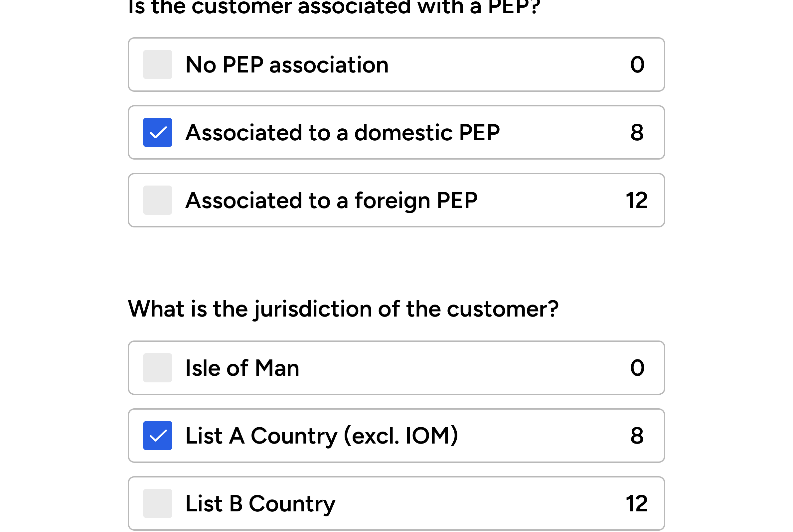Click score 8 in List A Country row
The height and width of the screenshot is (532, 793).
[x=637, y=436]
